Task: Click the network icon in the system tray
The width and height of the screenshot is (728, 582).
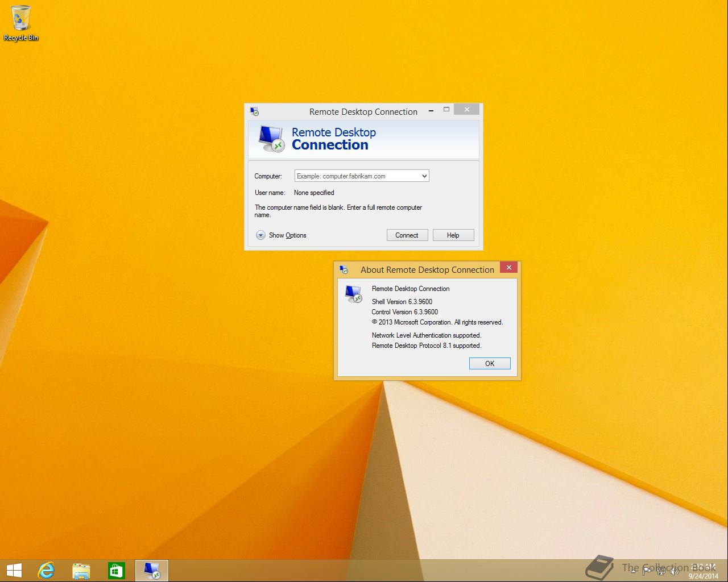Action: [661, 571]
